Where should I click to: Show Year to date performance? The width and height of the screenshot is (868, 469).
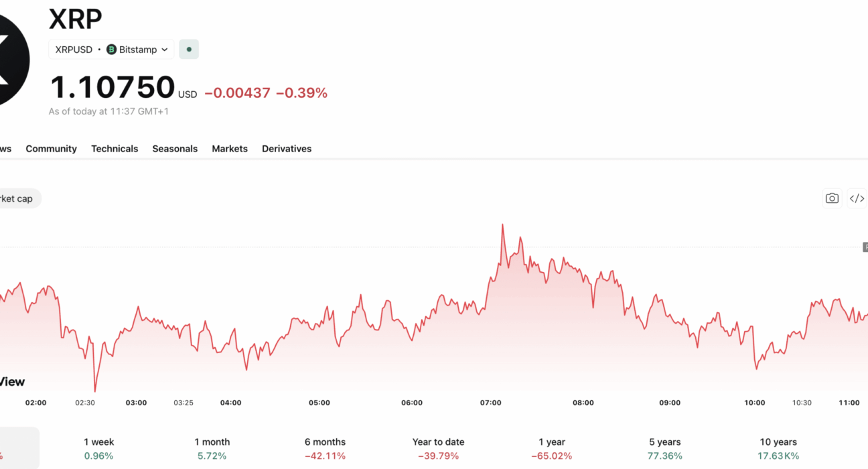[x=438, y=448]
